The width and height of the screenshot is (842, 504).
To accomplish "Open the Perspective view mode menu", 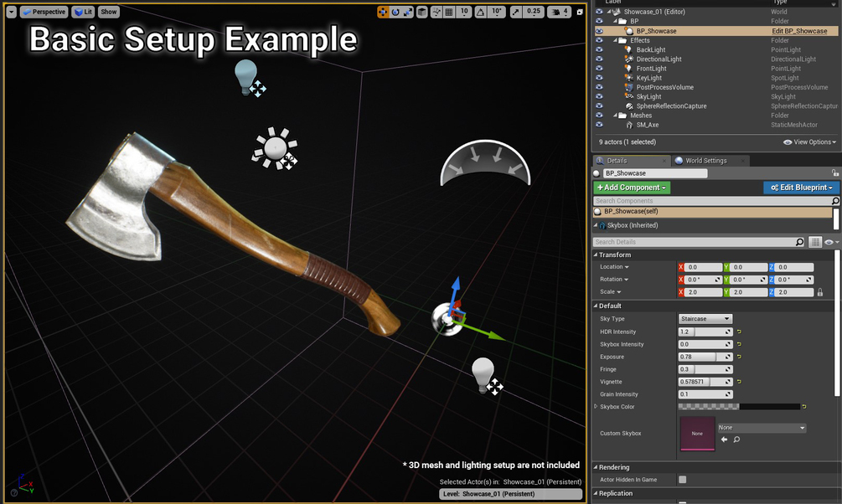I will point(44,12).
